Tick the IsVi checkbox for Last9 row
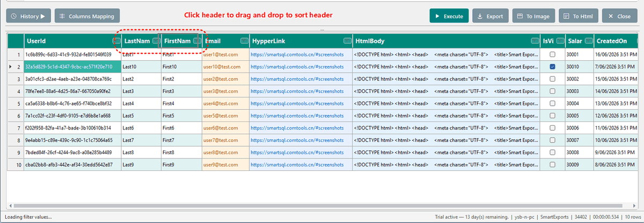Viewport: 644px width, 223px height. click(x=553, y=164)
